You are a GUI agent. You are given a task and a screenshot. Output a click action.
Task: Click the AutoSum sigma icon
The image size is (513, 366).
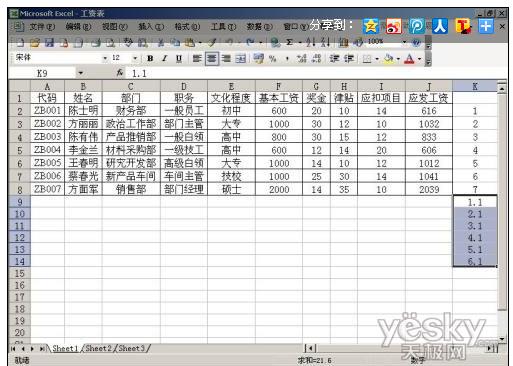click(289, 42)
